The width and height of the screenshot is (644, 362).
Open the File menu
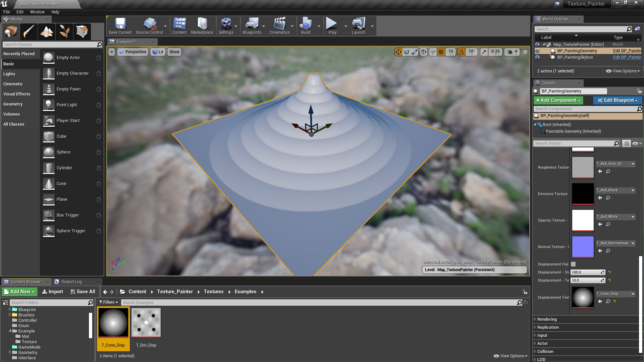point(6,12)
